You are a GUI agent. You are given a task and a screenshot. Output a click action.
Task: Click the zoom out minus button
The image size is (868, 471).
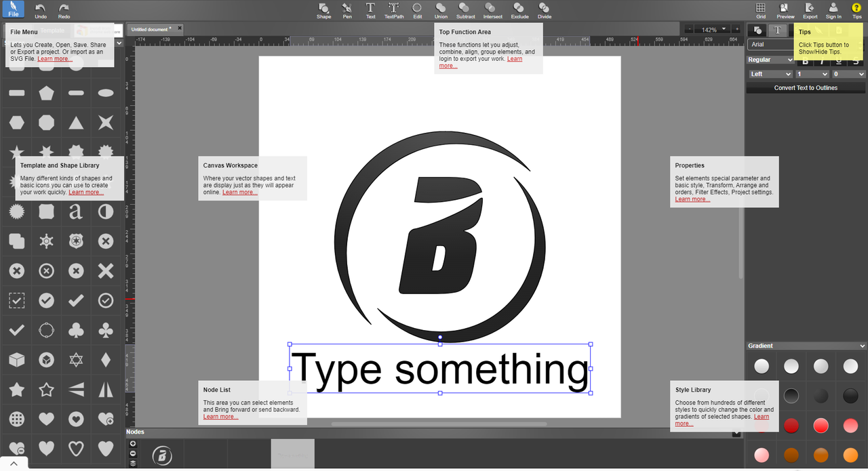690,29
